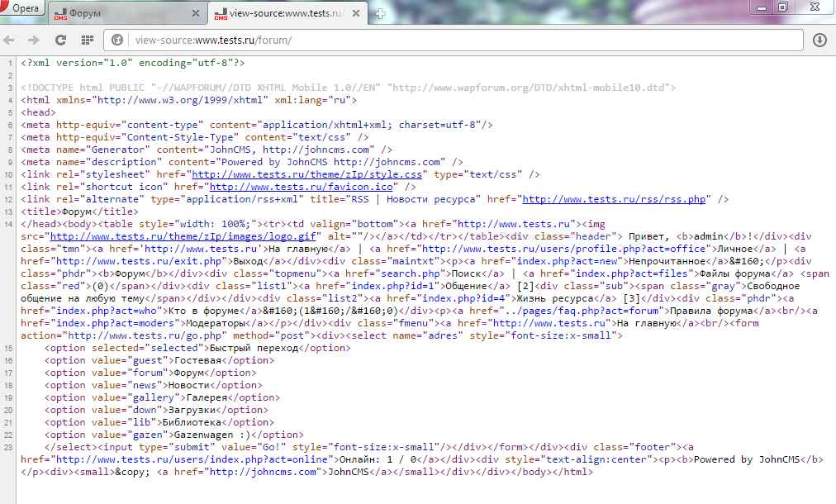Click the site info globe icon
This screenshot has width=836, height=504.
coord(117,40)
